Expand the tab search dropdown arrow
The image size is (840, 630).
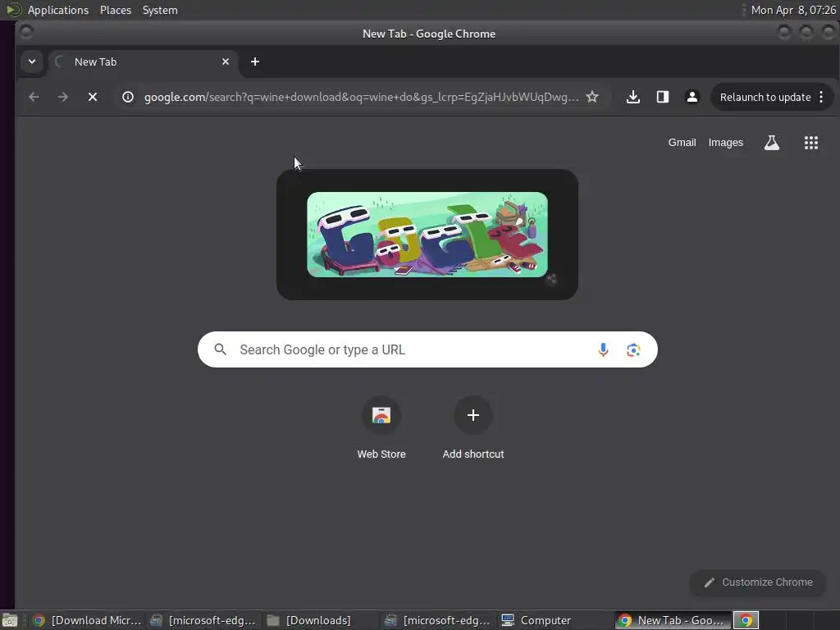point(32,62)
